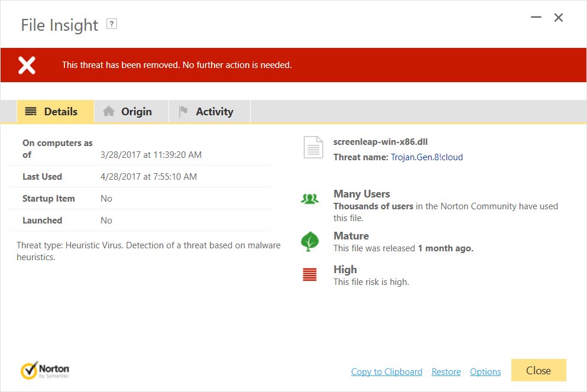Click the document file icon beside screenleap-win-x86.dll
This screenshot has width=587, height=392.
tap(313, 147)
